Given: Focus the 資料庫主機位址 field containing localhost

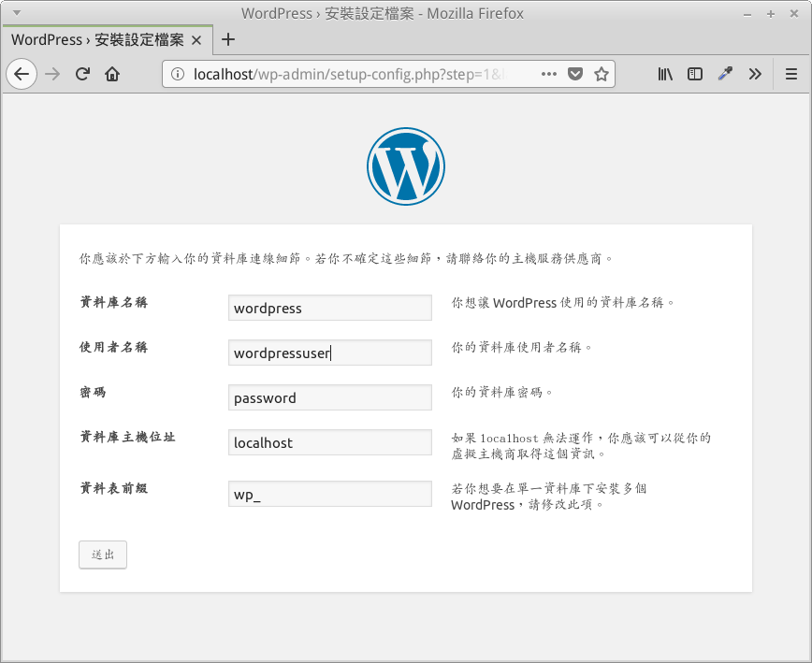Looking at the screenshot, I should (x=330, y=442).
